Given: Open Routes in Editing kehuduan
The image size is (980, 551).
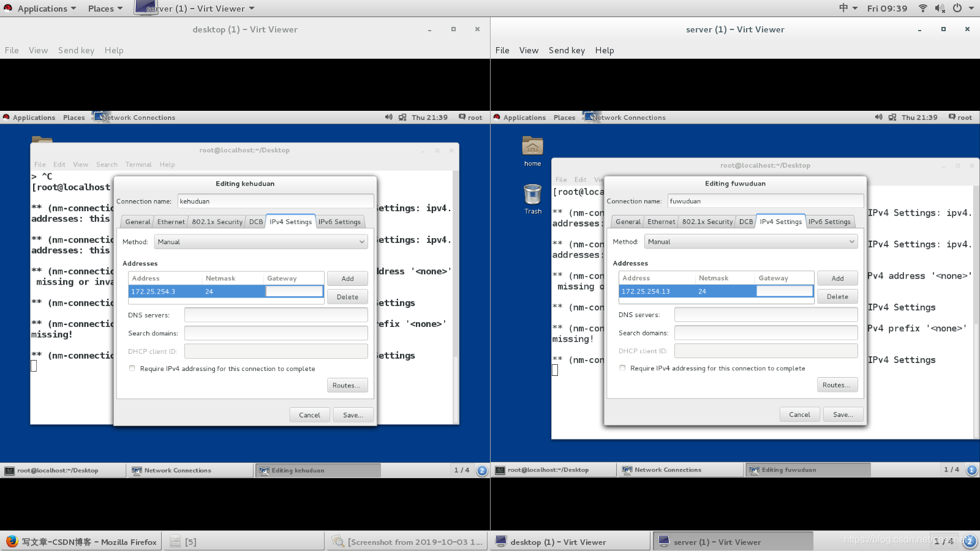Looking at the screenshot, I should (x=347, y=385).
